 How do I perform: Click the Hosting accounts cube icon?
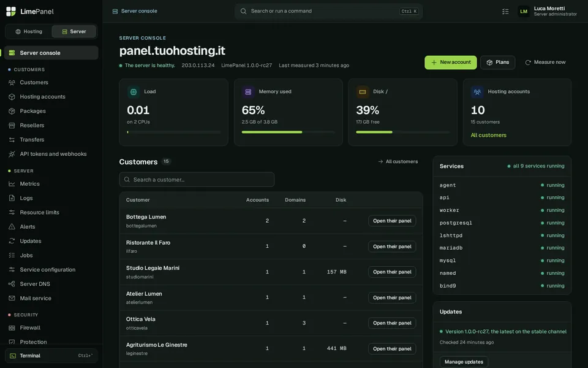click(12, 97)
